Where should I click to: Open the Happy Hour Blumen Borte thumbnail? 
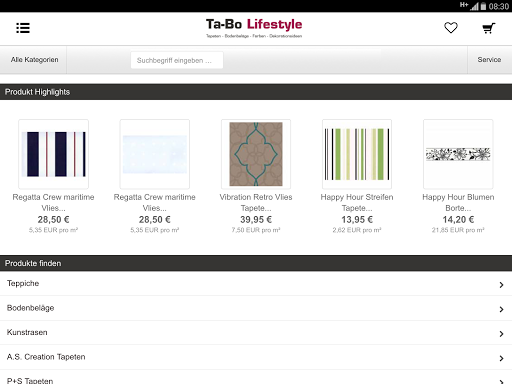click(458, 154)
